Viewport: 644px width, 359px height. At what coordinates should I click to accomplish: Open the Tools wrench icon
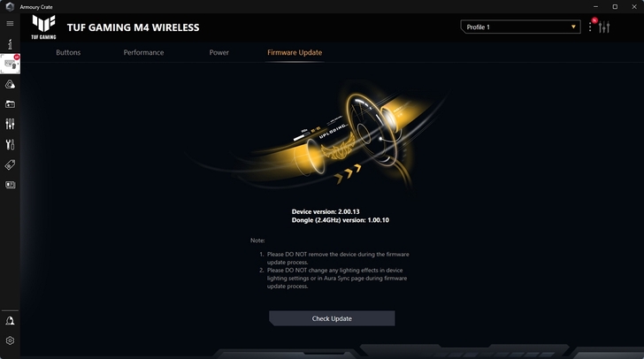(10, 145)
